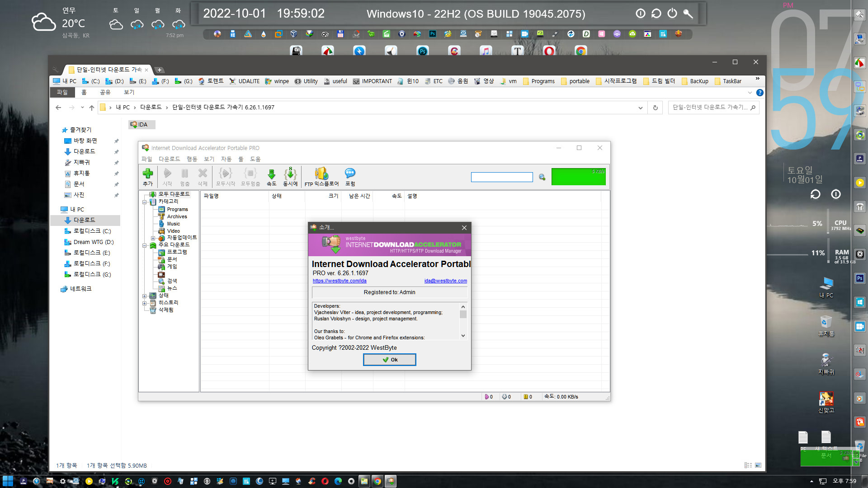
Task: Select the Music category
Action: point(173,224)
